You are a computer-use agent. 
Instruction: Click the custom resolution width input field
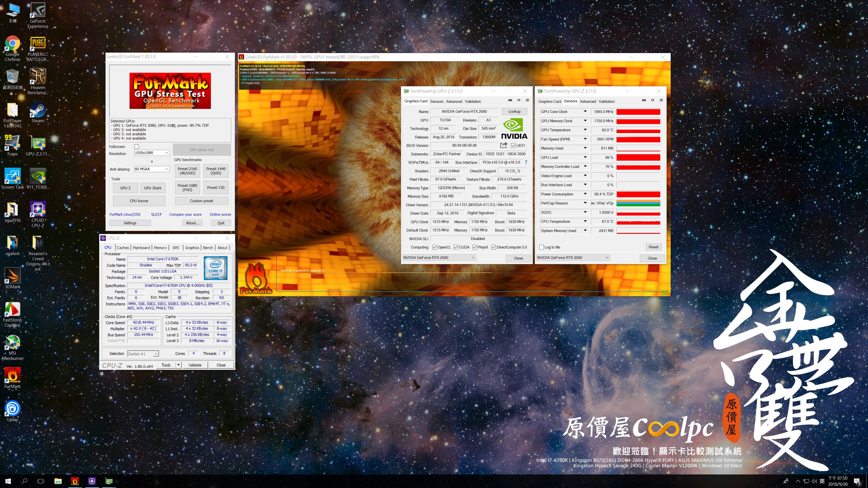coord(141,161)
